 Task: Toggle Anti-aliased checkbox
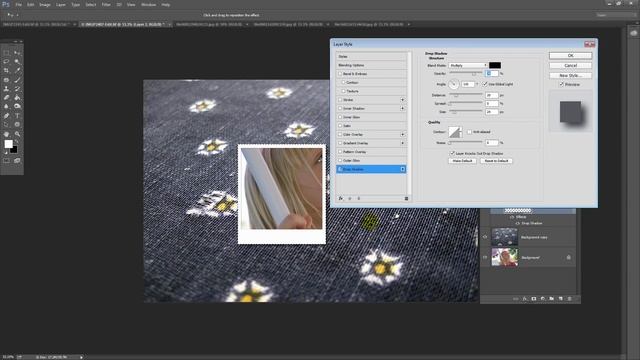pyautogui.click(x=469, y=132)
